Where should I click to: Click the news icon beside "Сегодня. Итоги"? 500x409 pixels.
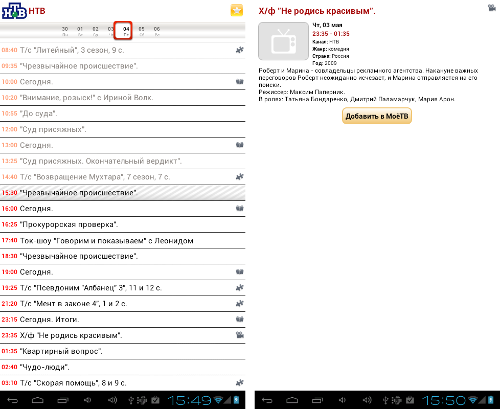point(239,319)
